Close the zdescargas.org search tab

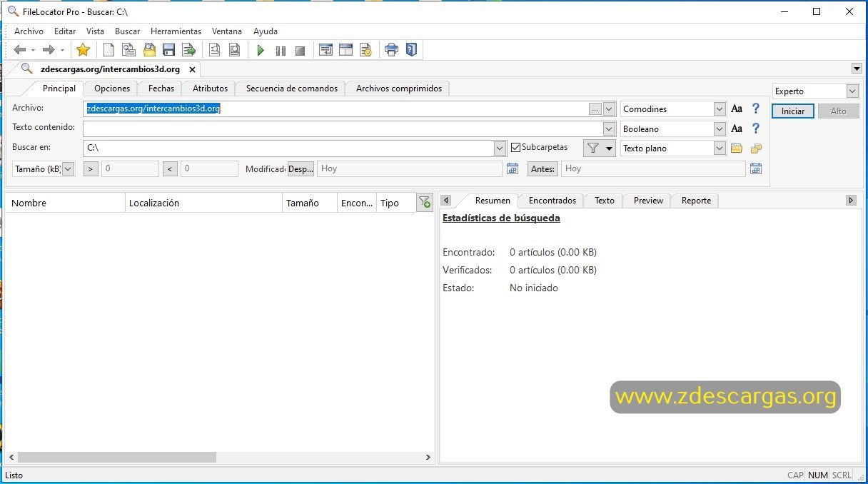(x=192, y=70)
